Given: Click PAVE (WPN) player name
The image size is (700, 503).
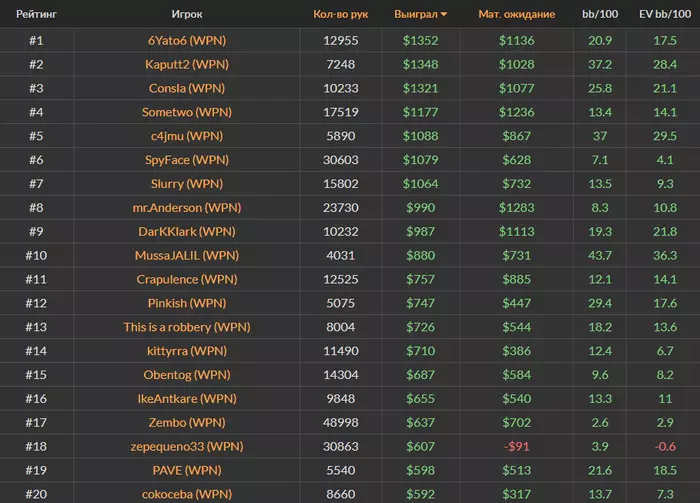Looking at the screenshot, I should (x=186, y=470).
